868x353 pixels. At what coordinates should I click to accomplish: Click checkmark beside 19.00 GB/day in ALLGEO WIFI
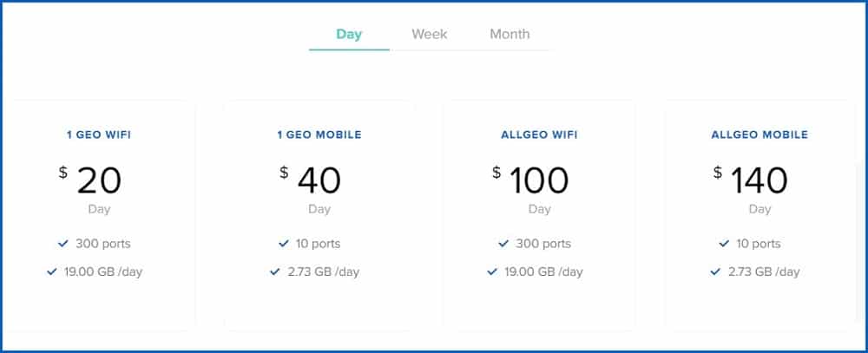[x=492, y=271]
